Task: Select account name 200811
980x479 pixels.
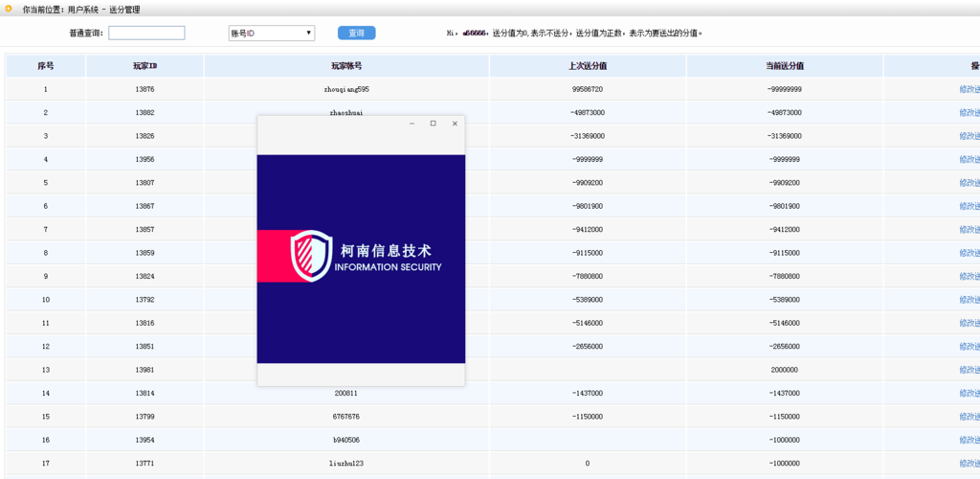Action: [346, 394]
